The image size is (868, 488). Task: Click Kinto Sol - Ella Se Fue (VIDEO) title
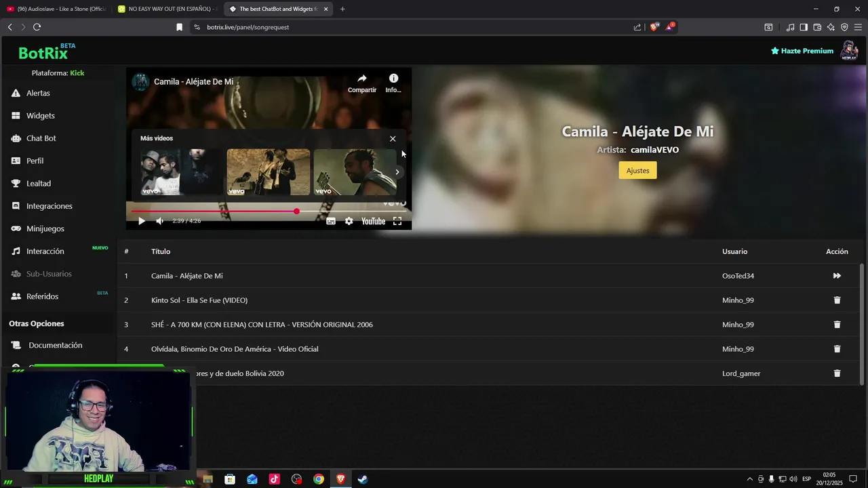coord(199,300)
